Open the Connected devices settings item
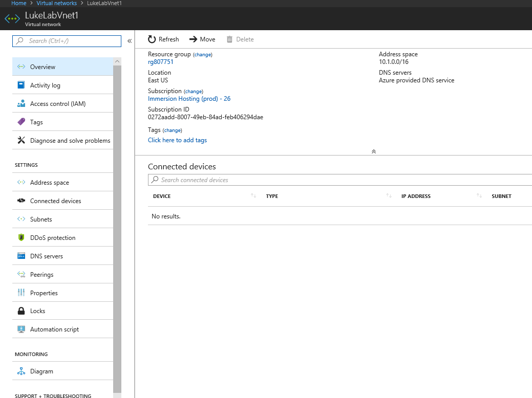The width and height of the screenshot is (532, 398). [x=63, y=201]
